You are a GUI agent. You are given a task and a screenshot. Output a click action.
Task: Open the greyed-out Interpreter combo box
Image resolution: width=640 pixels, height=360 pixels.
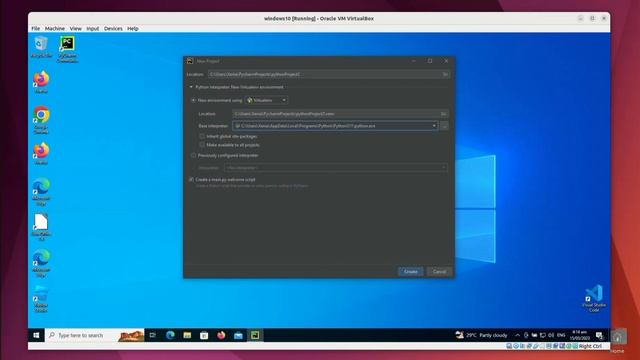point(336,168)
